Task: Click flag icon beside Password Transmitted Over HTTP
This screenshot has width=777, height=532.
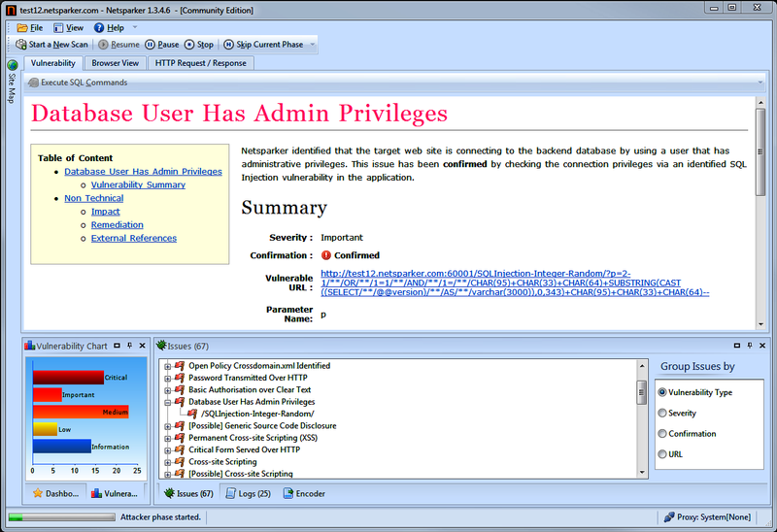Action: (x=180, y=378)
